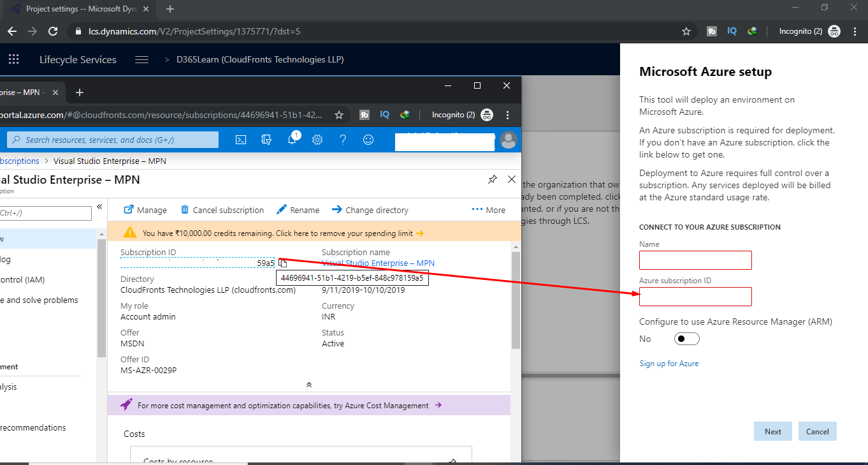The height and width of the screenshot is (465, 868).
Task: Open the Lifecycle Services app launcher grid
Action: pyautogui.click(x=13, y=59)
